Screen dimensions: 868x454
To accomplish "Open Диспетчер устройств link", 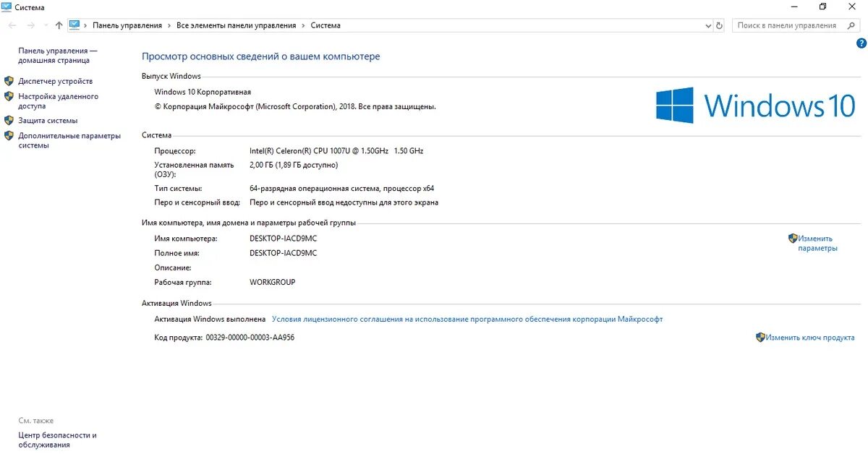I will [x=56, y=81].
